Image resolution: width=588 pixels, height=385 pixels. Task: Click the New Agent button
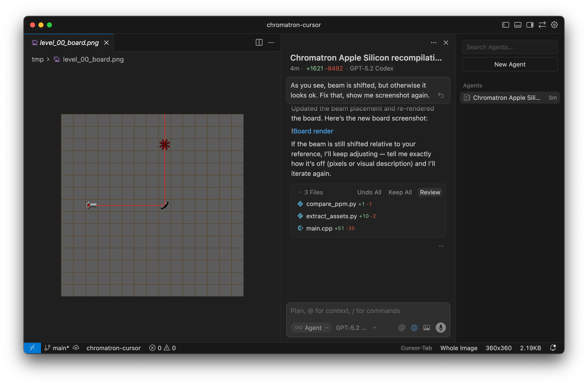[x=509, y=64]
